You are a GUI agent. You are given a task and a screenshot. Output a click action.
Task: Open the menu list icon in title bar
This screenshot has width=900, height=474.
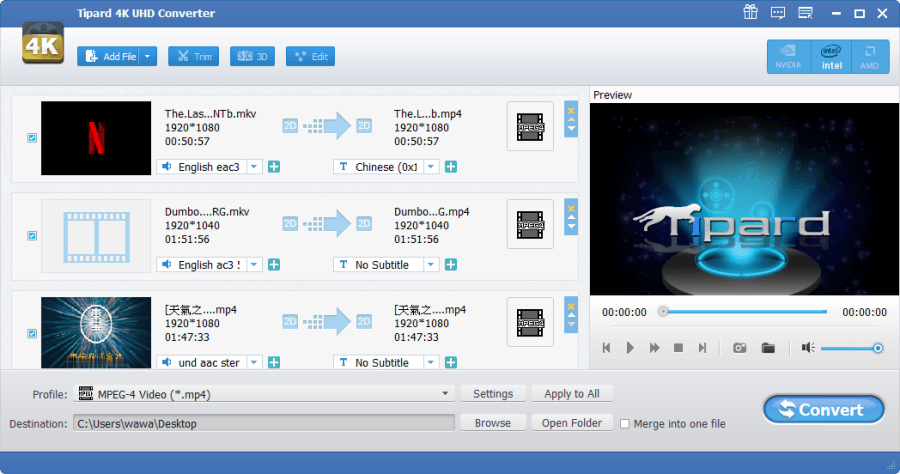click(805, 13)
